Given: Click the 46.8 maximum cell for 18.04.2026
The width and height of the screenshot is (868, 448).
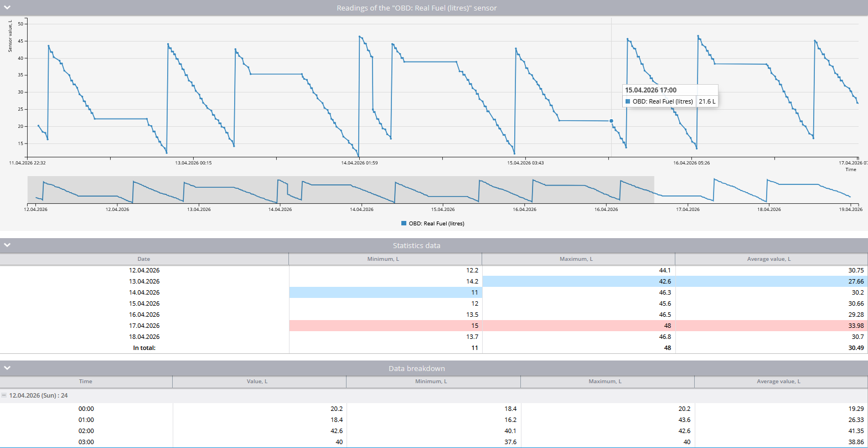Looking at the screenshot, I should (578, 337).
